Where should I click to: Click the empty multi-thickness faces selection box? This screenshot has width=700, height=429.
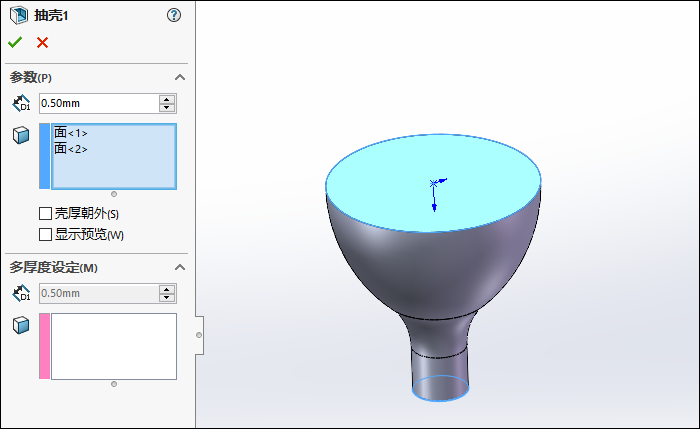pyautogui.click(x=114, y=346)
